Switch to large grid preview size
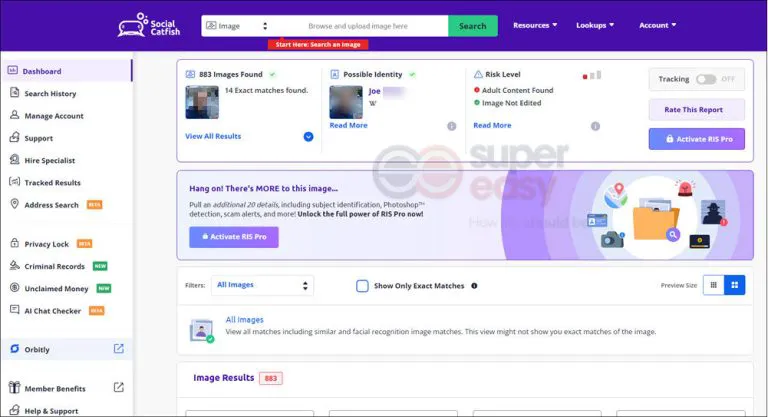 (735, 285)
